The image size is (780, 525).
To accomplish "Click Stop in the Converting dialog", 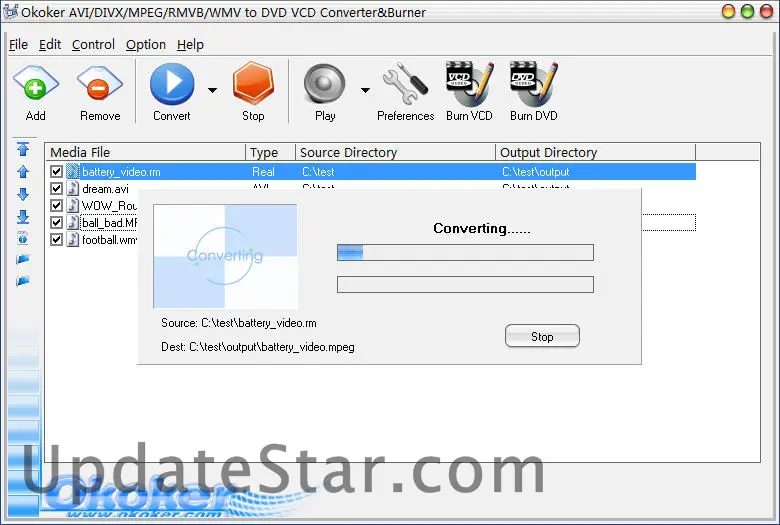I will click(x=542, y=336).
